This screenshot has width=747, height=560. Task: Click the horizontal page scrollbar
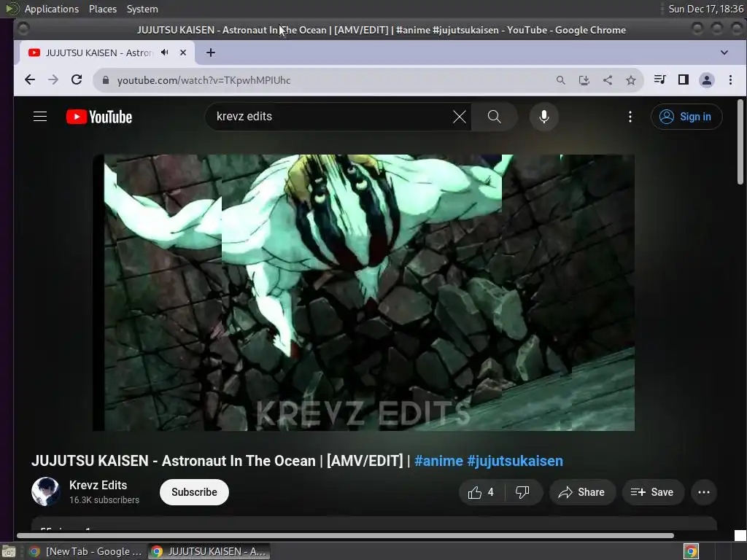345,536
